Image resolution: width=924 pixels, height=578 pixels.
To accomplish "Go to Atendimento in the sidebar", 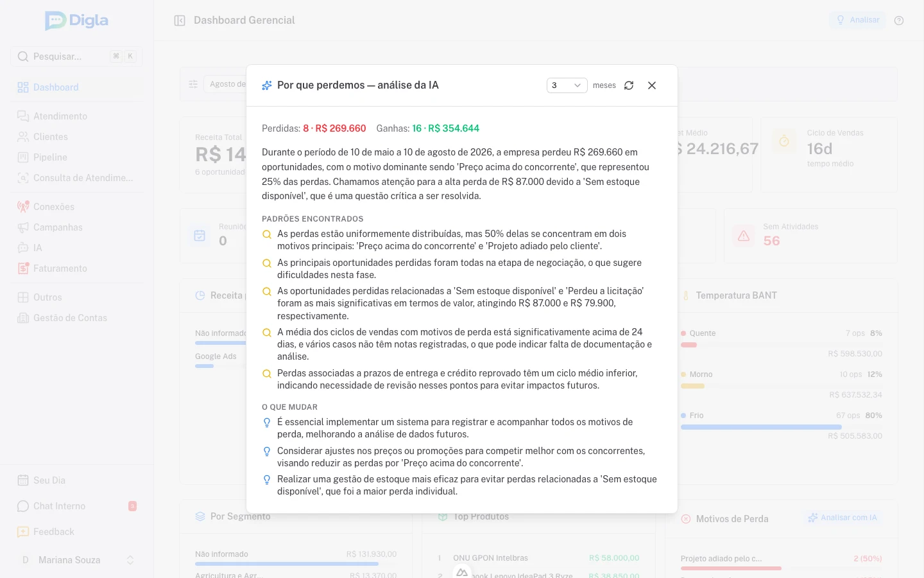I will [77, 116].
